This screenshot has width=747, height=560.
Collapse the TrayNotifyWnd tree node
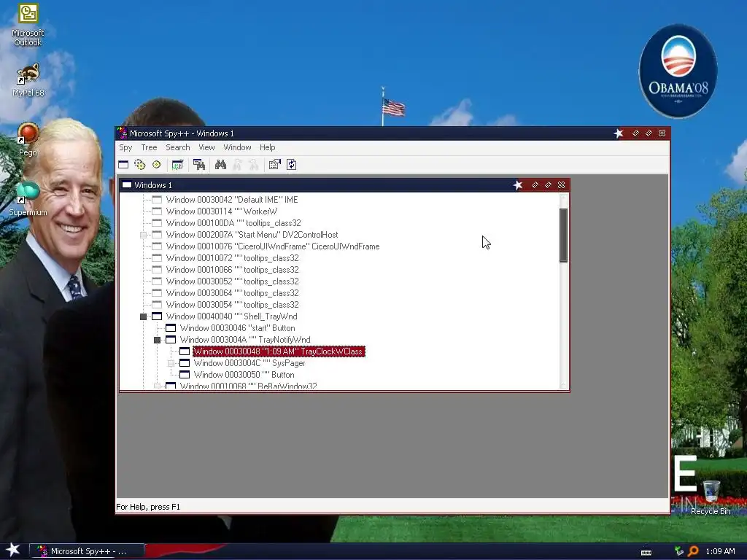point(158,340)
